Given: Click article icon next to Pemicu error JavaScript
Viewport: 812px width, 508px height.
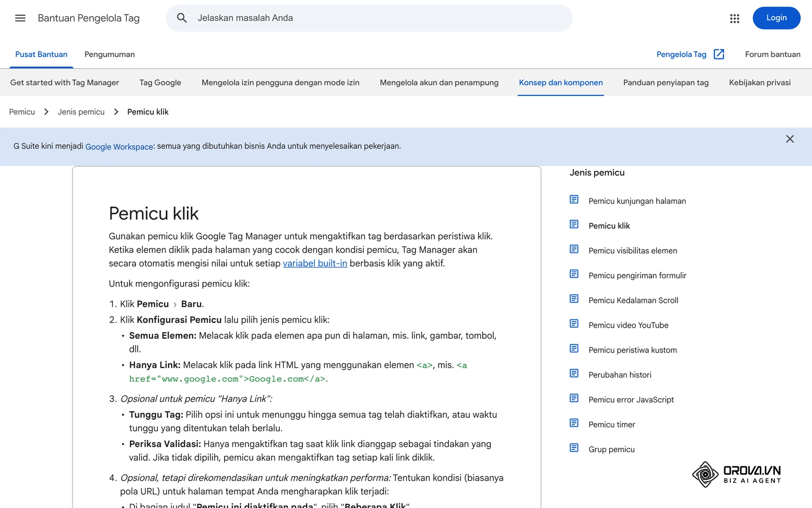Looking at the screenshot, I should [574, 399].
